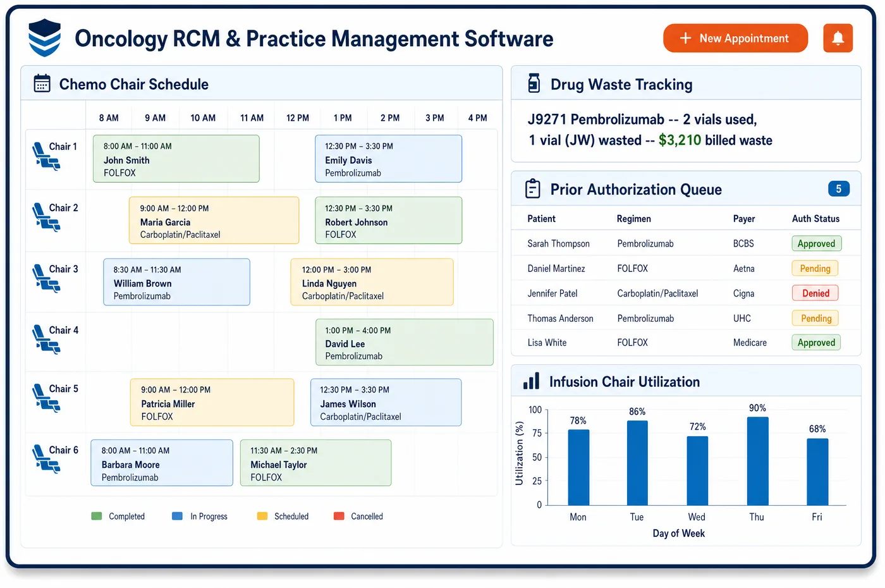
Task: Click the Wednesday 72% utilization bar
Action: tap(697, 470)
